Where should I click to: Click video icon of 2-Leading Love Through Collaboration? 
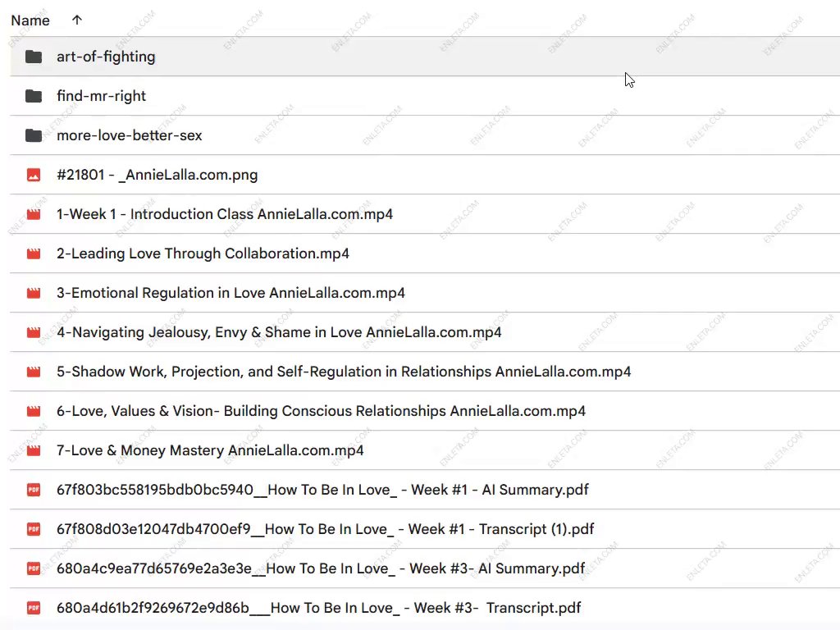(x=34, y=253)
